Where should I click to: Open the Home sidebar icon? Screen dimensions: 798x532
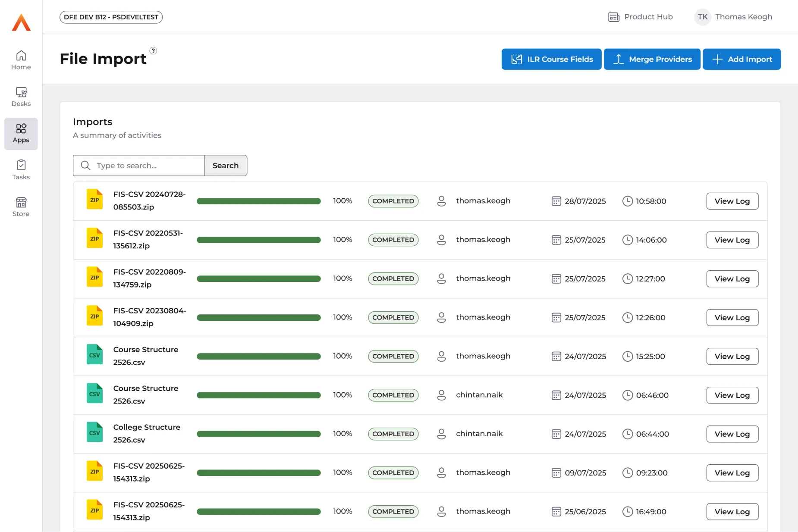(x=21, y=60)
